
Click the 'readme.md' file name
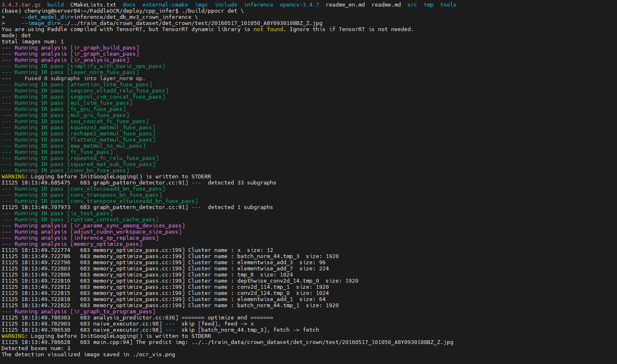pyautogui.click(x=386, y=4)
